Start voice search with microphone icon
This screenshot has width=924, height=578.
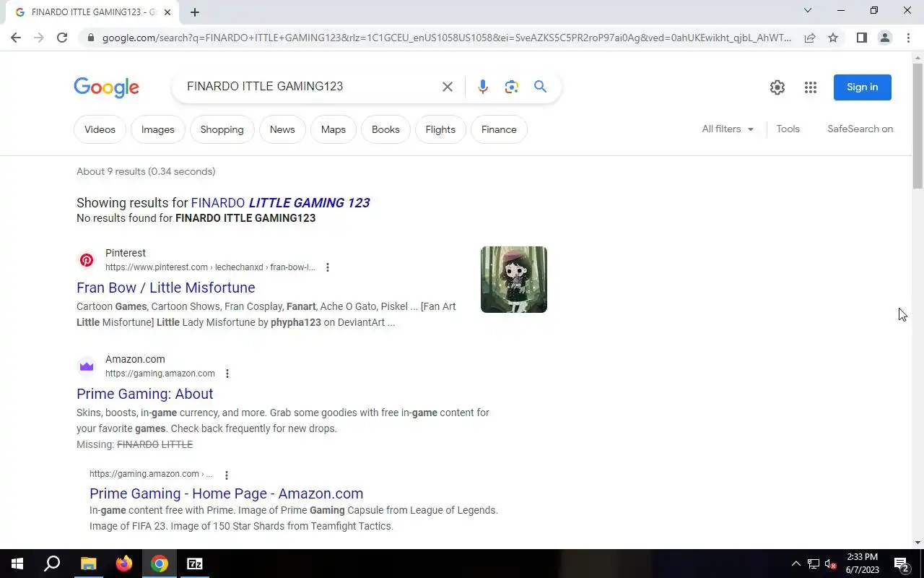click(483, 87)
